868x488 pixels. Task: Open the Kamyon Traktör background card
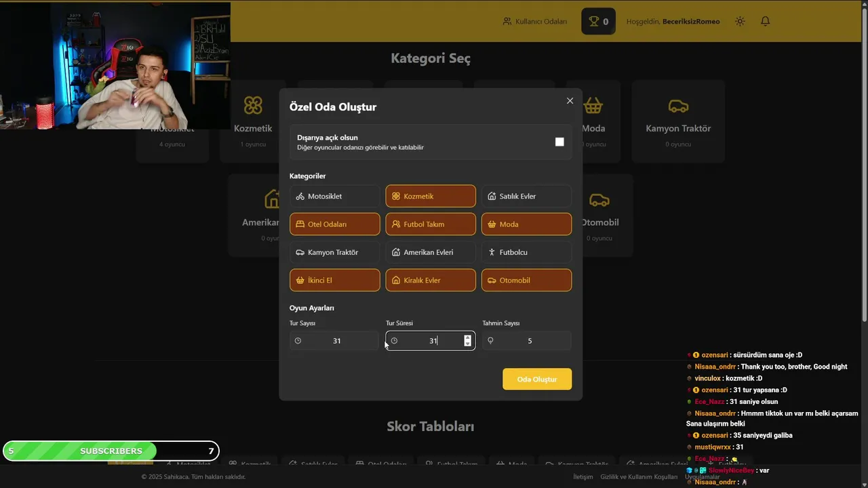pos(678,122)
